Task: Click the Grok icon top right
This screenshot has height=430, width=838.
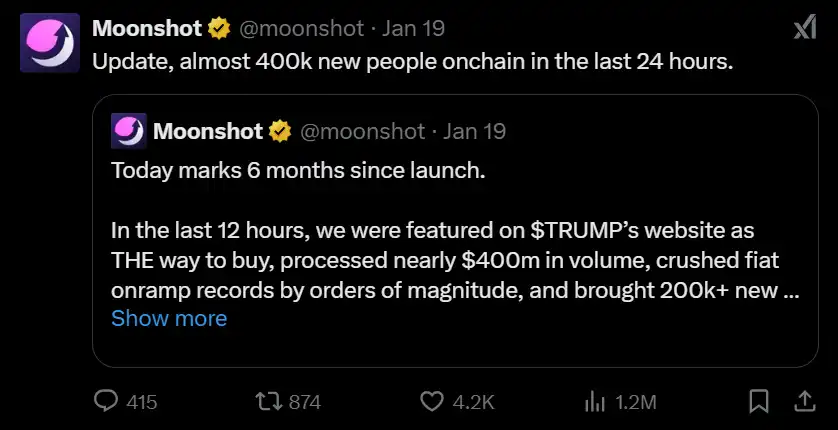Action: click(803, 29)
